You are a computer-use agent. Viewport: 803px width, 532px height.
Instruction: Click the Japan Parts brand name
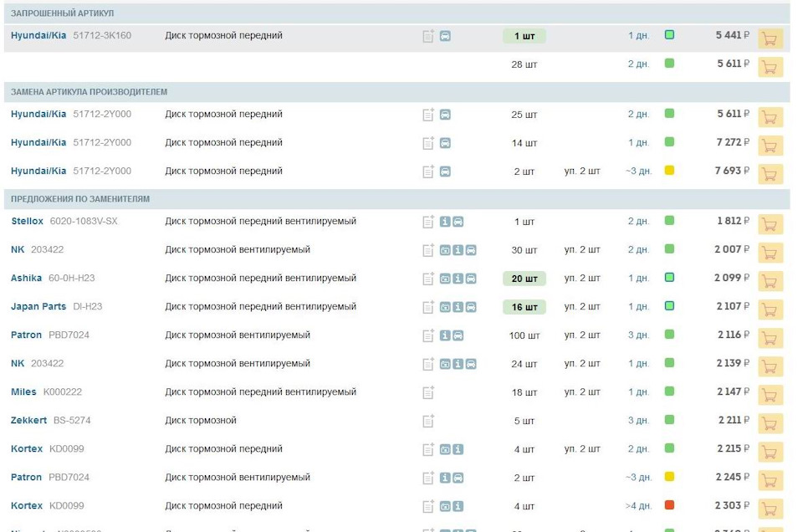pyautogui.click(x=38, y=307)
